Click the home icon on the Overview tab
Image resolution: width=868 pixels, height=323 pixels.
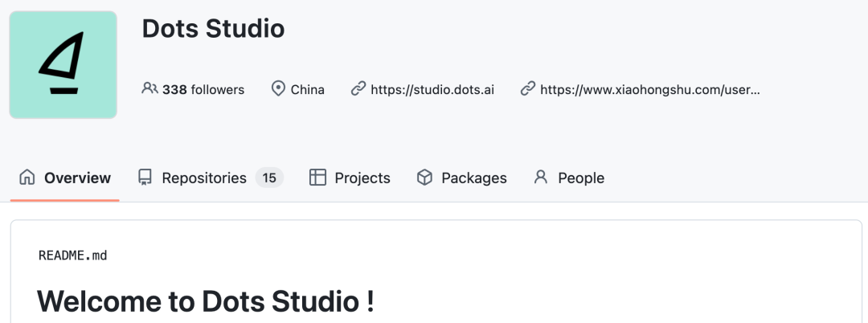click(27, 177)
